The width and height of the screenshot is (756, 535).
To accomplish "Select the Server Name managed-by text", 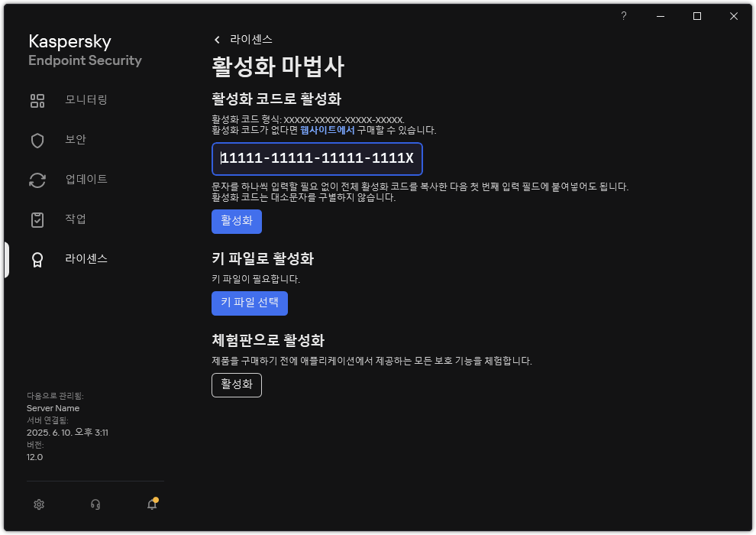I will click(x=53, y=408).
